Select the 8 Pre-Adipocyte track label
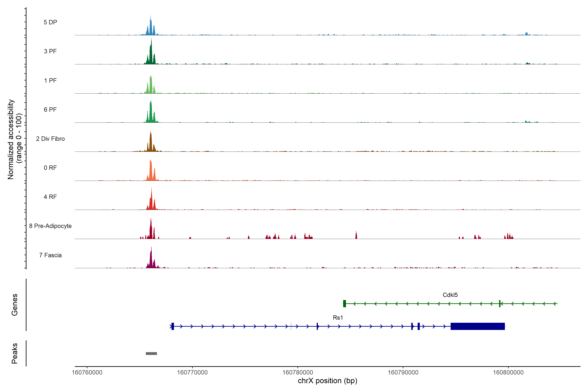The height and width of the screenshot is (392, 588). tap(50, 226)
